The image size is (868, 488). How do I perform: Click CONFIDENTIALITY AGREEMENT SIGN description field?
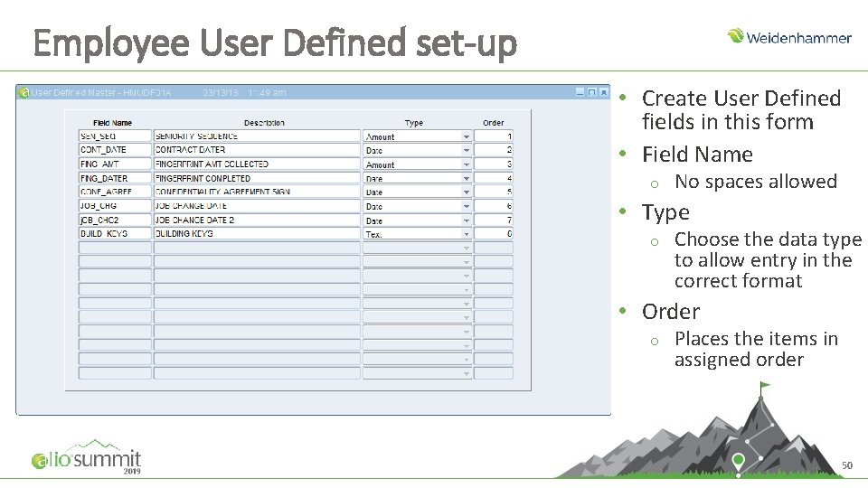[x=257, y=192]
